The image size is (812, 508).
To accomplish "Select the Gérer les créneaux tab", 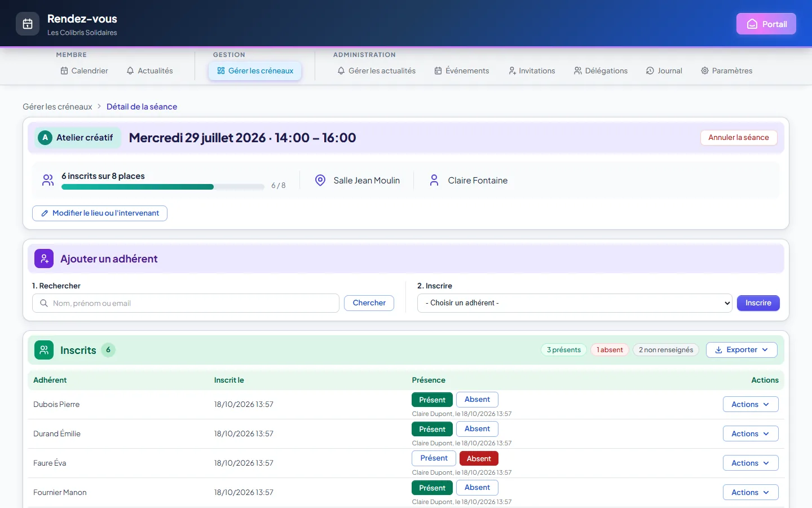I will click(255, 71).
